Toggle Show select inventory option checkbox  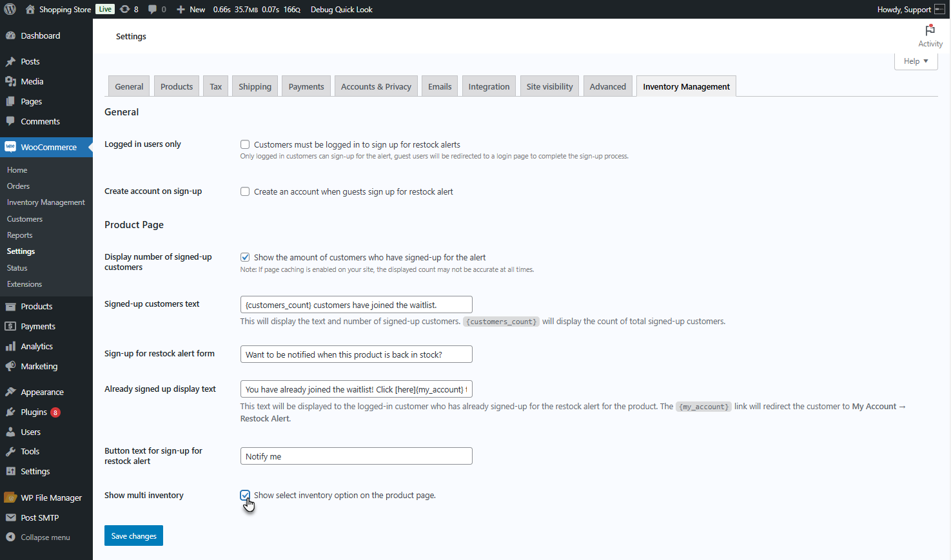245,495
